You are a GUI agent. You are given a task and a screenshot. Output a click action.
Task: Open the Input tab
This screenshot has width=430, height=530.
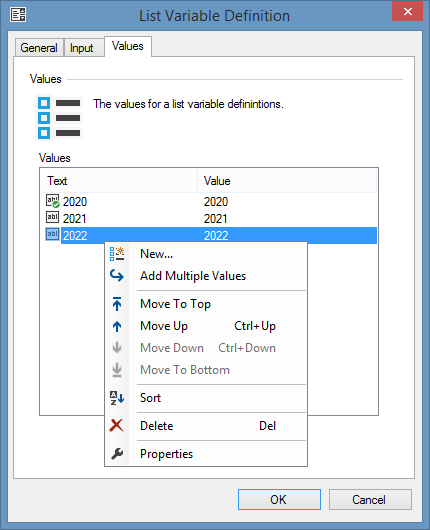(x=81, y=48)
